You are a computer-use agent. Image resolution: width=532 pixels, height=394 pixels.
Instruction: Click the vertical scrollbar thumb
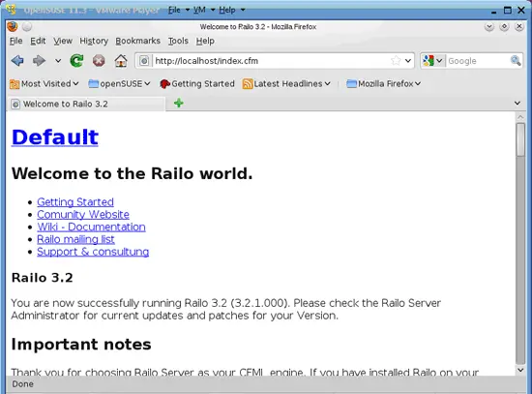coord(520,139)
